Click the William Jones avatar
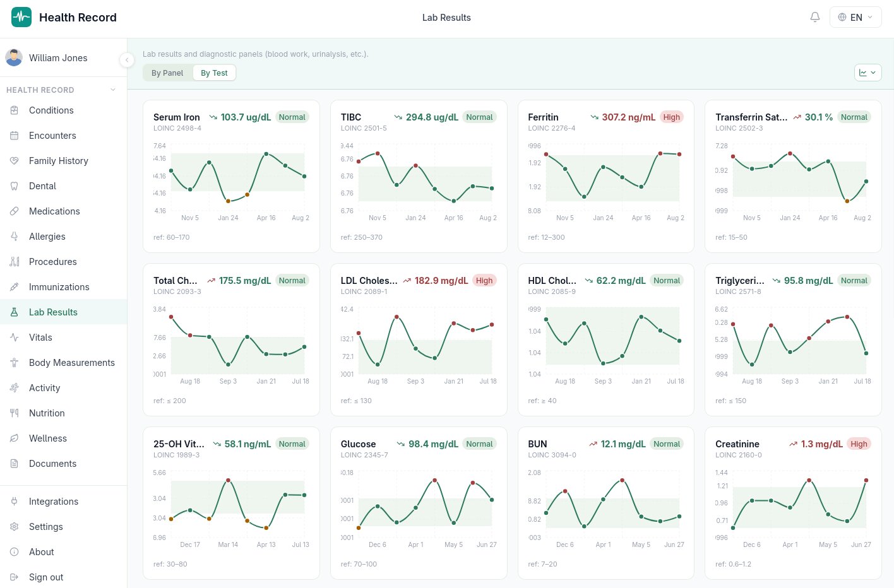 point(14,57)
